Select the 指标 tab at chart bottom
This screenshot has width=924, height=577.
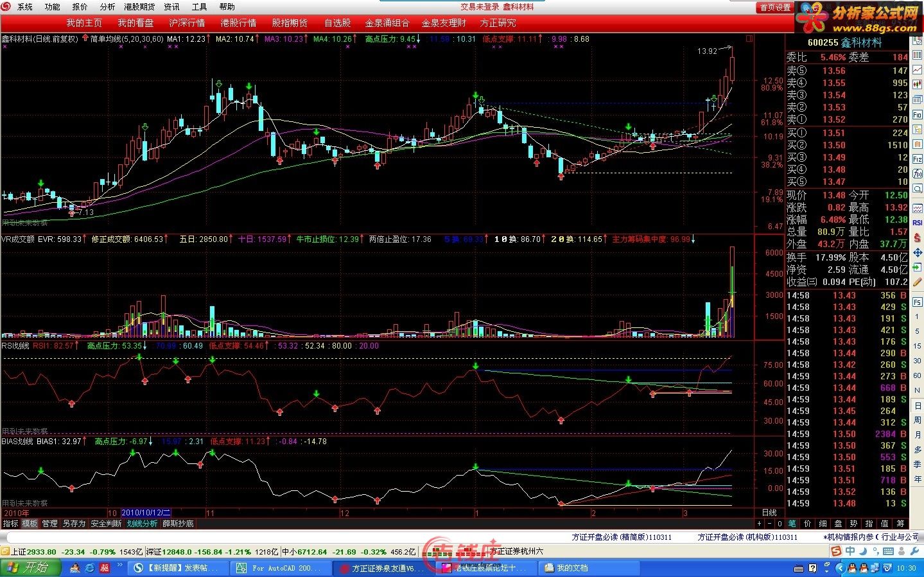10,524
